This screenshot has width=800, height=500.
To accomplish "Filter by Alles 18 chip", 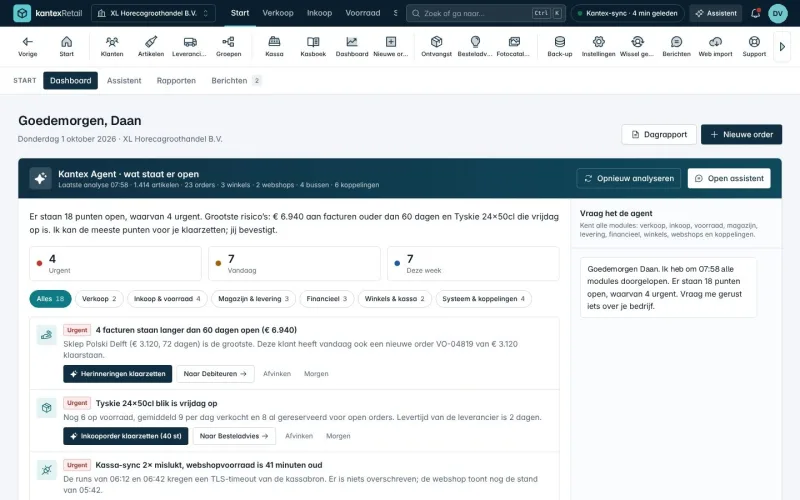I will pyautogui.click(x=51, y=299).
